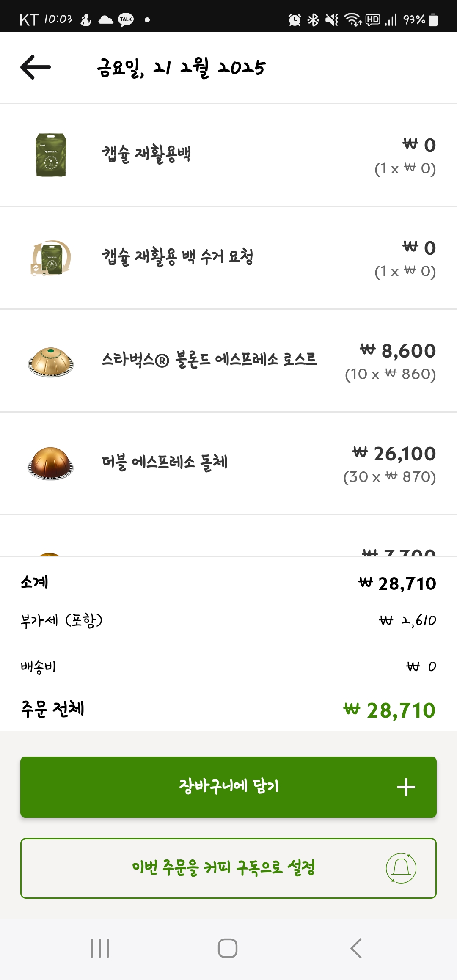Tap the Double Espresso Dolce capsule image
This screenshot has width=457, height=980.
point(51,463)
